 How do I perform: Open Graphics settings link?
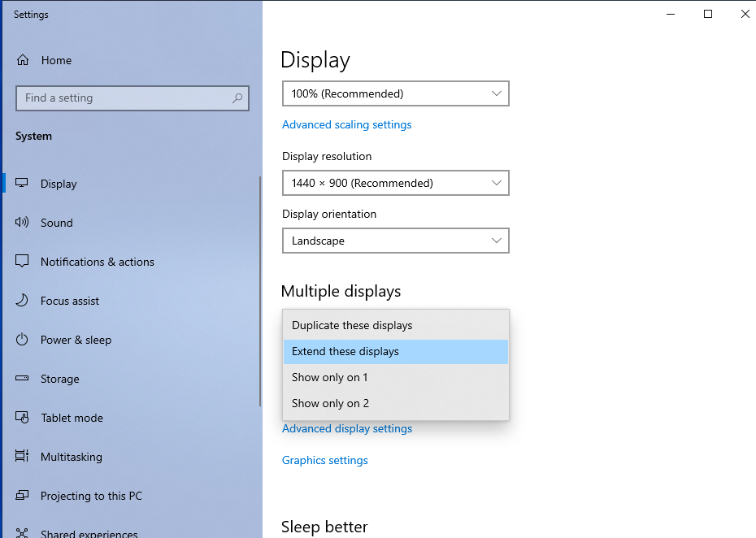click(324, 460)
